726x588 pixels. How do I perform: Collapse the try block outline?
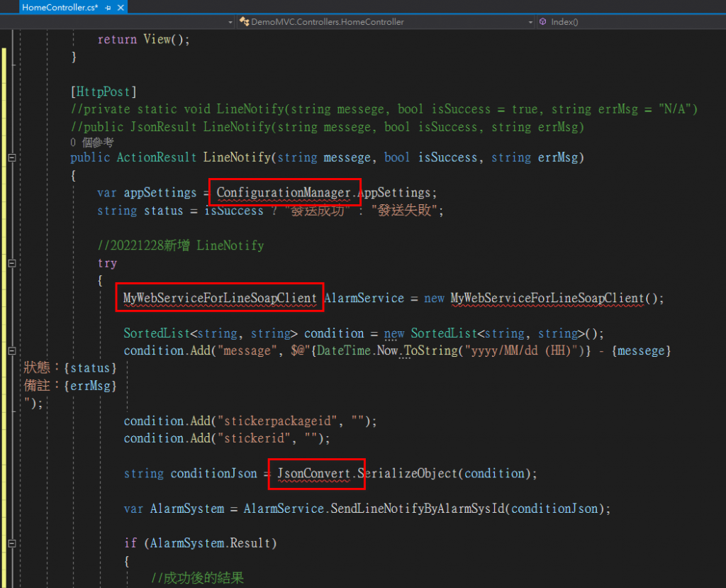click(12, 263)
